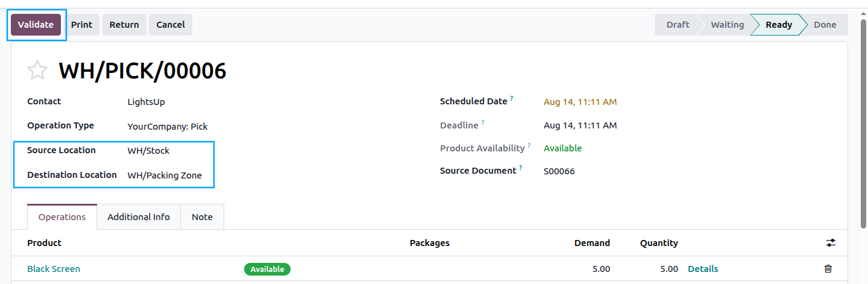868x284 pixels.
Task: Select the Operations tab
Action: point(62,217)
